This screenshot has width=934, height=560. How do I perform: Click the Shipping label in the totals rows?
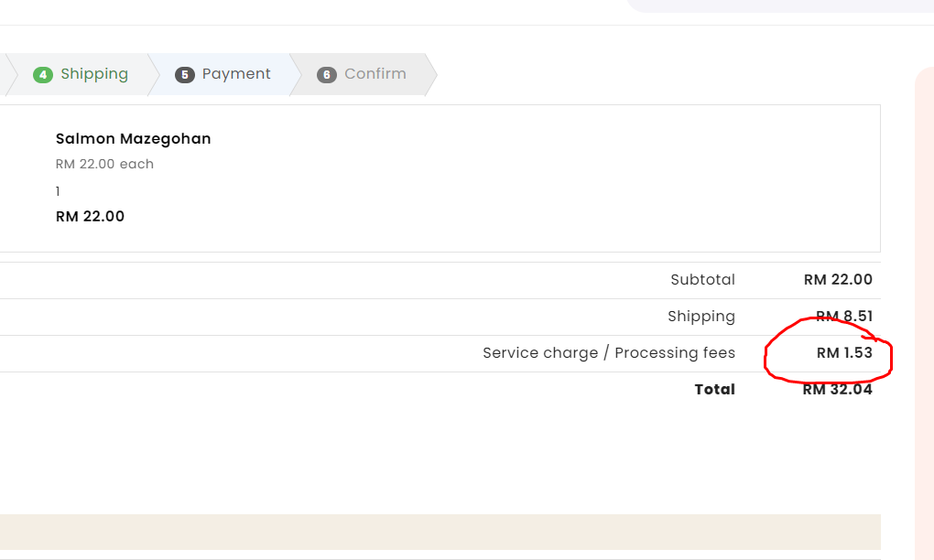[x=700, y=317]
